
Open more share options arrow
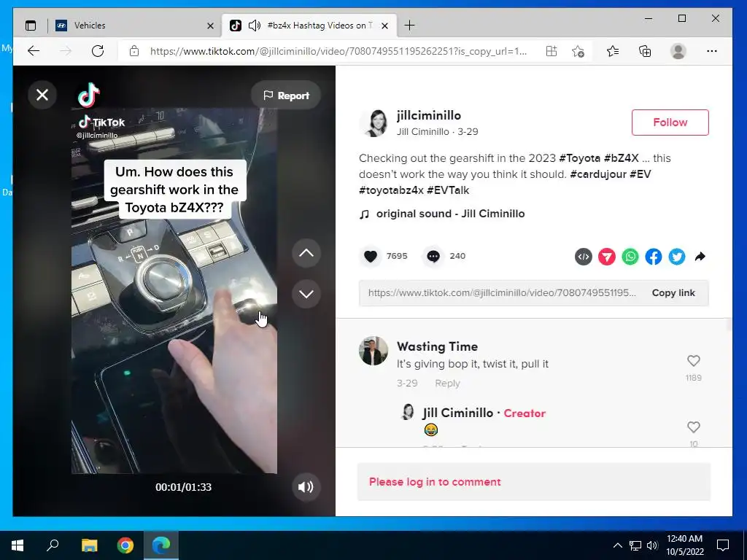700,257
